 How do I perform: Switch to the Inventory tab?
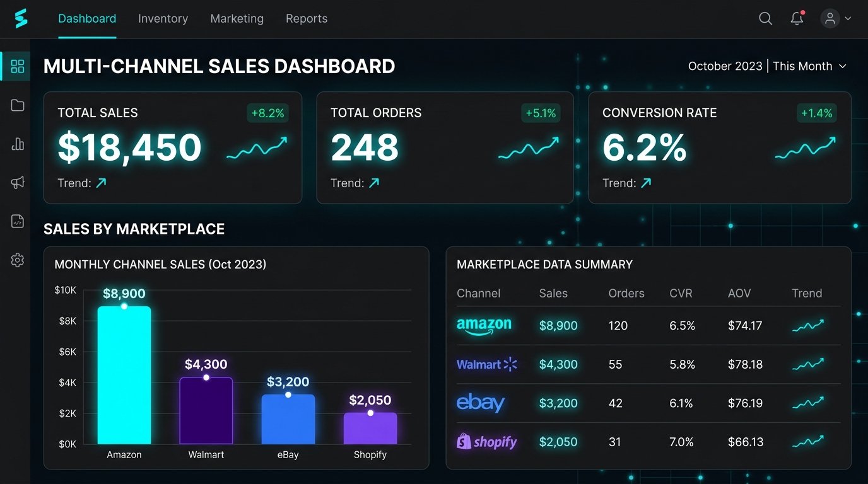pos(163,19)
